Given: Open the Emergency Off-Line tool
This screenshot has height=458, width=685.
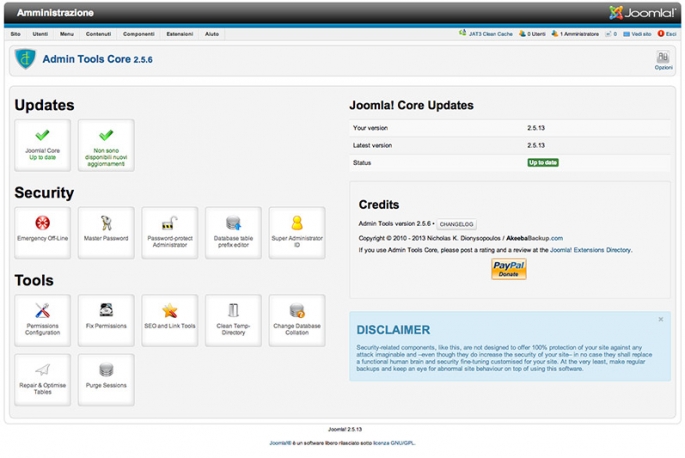Looking at the screenshot, I should click(x=43, y=231).
